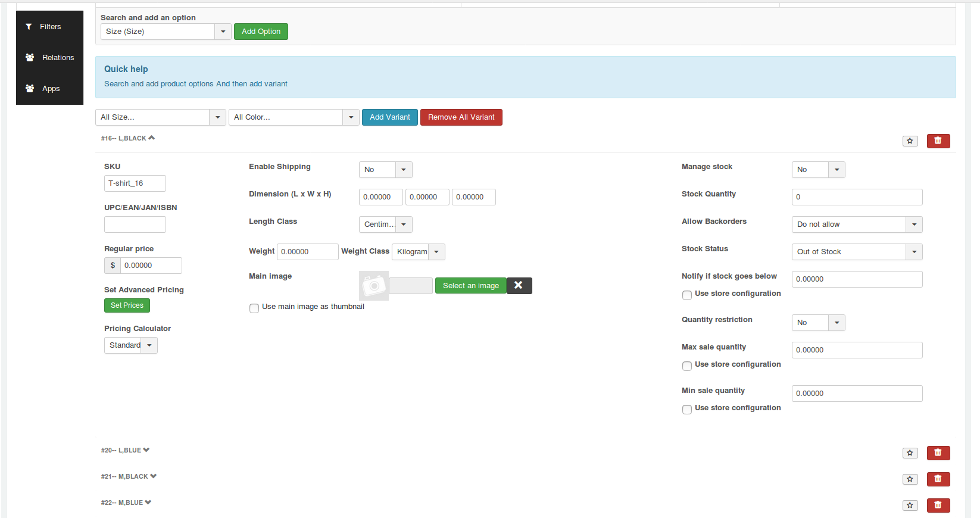This screenshot has width=980, height=518.
Task: Open the All Size filter dropdown
Action: [160, 117]
